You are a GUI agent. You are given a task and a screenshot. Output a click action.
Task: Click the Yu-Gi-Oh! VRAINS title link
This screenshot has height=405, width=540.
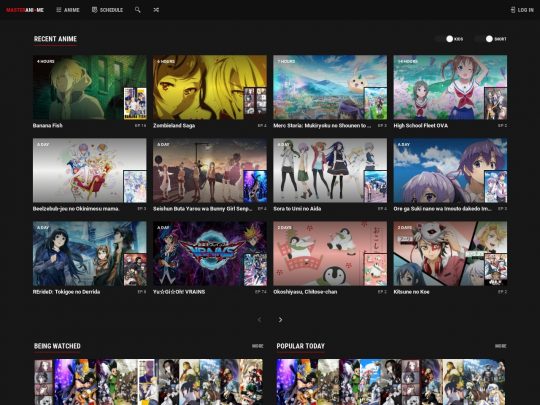(179, 292)
